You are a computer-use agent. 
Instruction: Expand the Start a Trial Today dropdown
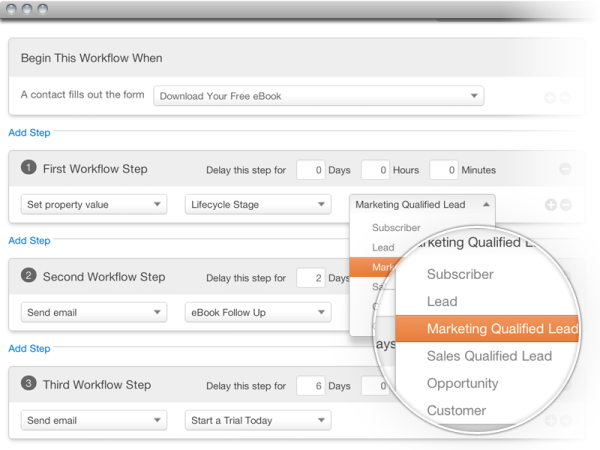257,420
